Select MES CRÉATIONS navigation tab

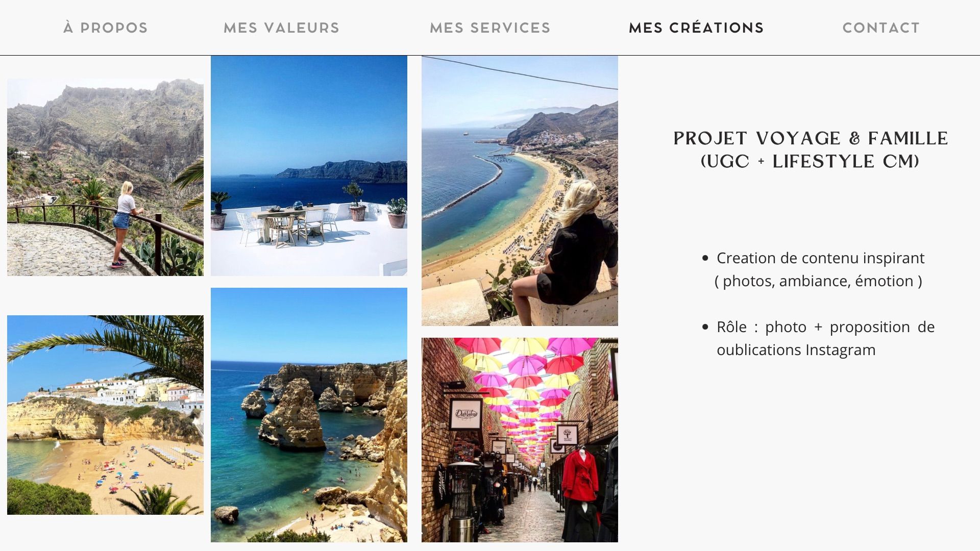pos(696,28)
